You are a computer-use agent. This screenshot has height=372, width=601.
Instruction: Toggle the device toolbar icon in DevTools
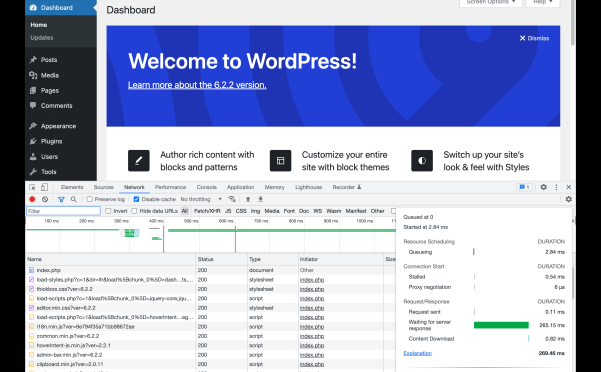point(44,187)
